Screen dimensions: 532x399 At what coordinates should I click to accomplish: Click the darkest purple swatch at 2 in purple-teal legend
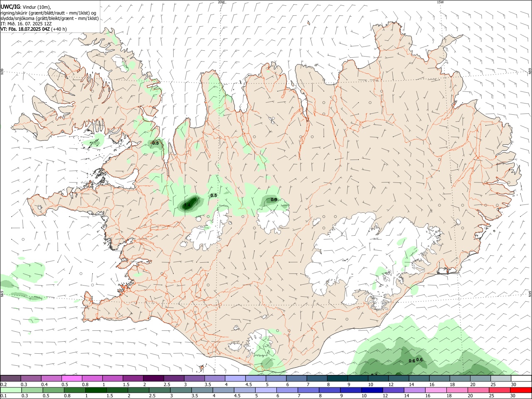tap(153, 378)
